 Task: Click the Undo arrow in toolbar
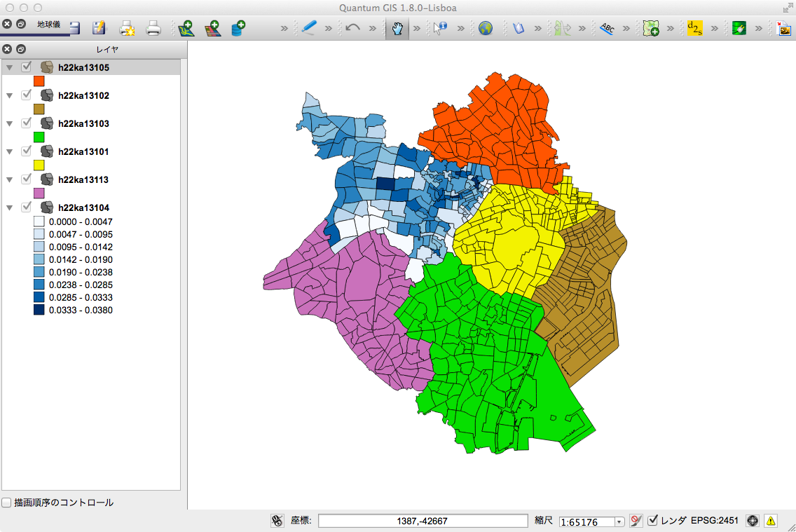[x=353, y=29]
